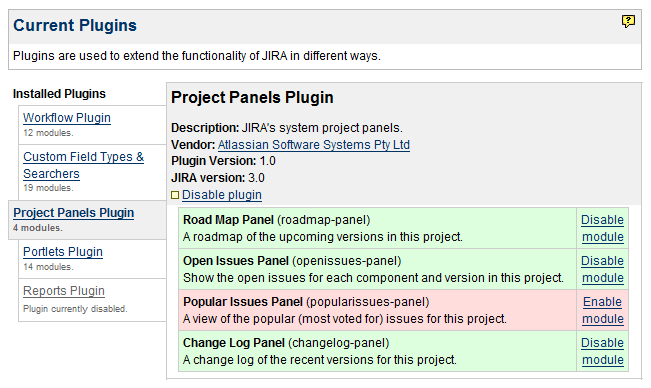The width and height of the screenshot is (651, 388).
Task: Click the Disable plugin link
Action: pyautogui.click(x=222, y=195)
